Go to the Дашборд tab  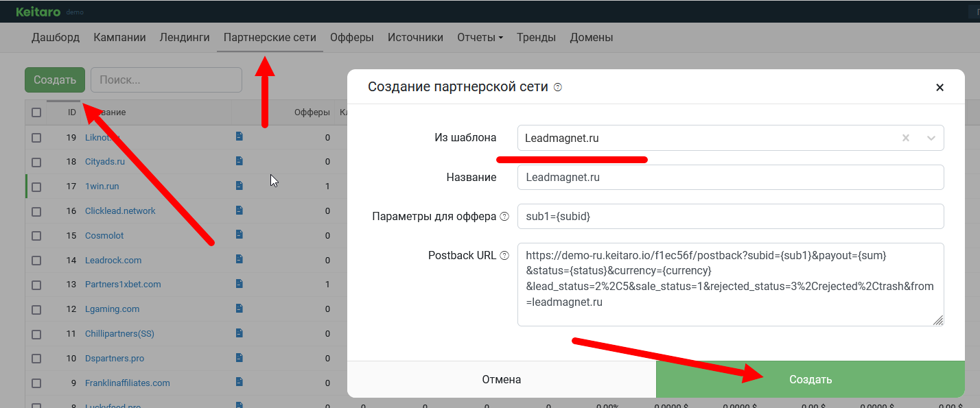click(x=56, y=38)
